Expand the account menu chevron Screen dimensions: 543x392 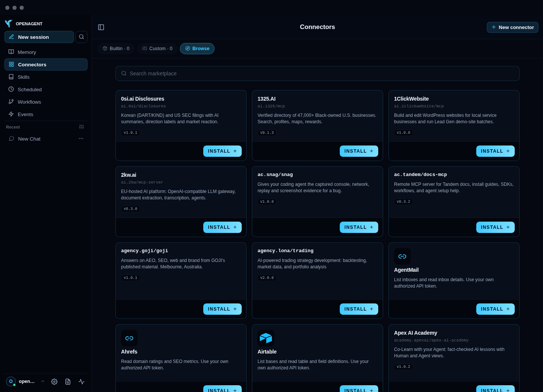tap(43, 381)
